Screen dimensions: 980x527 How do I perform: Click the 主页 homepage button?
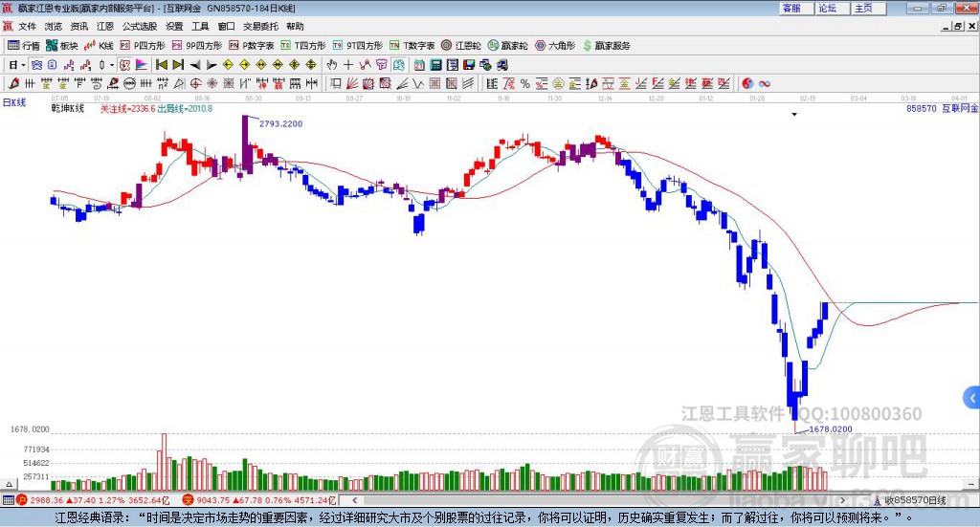pyautogui.click(x=869, y=8)
